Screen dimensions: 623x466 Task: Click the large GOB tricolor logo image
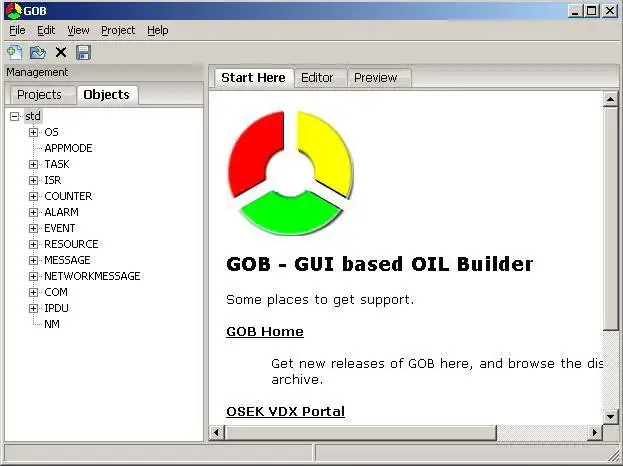pos(290,173)
